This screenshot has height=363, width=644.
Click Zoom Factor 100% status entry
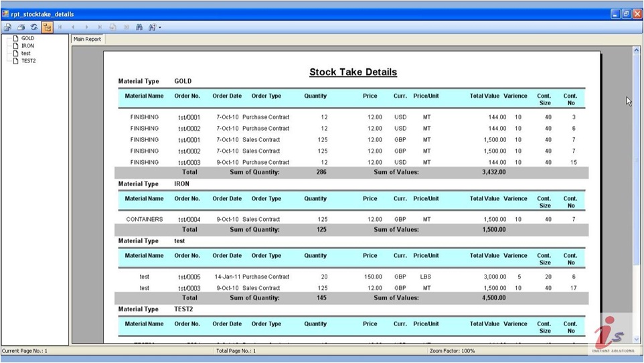[x=452, y=351]
